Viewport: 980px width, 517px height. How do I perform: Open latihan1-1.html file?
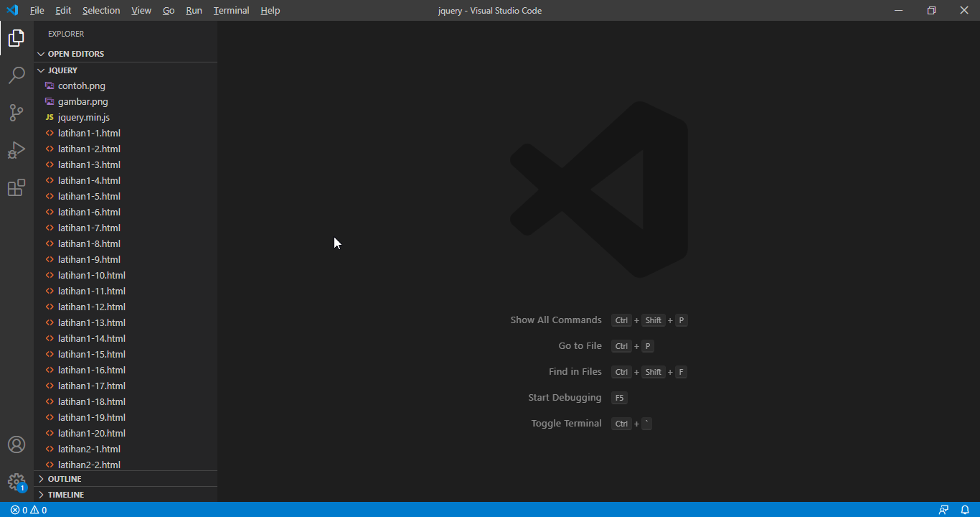126,133
